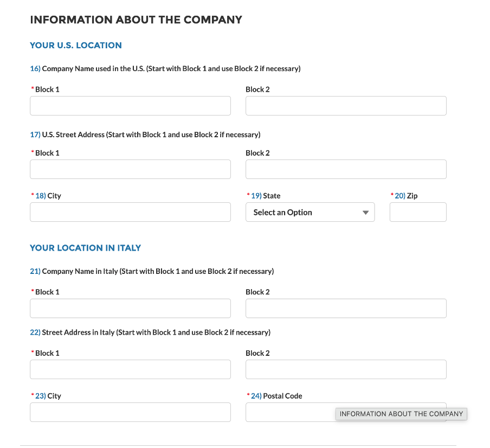Click the YOUR LOCATION IN ITALY heading
Screen dimensions: 490x448
tap(85, 248)
